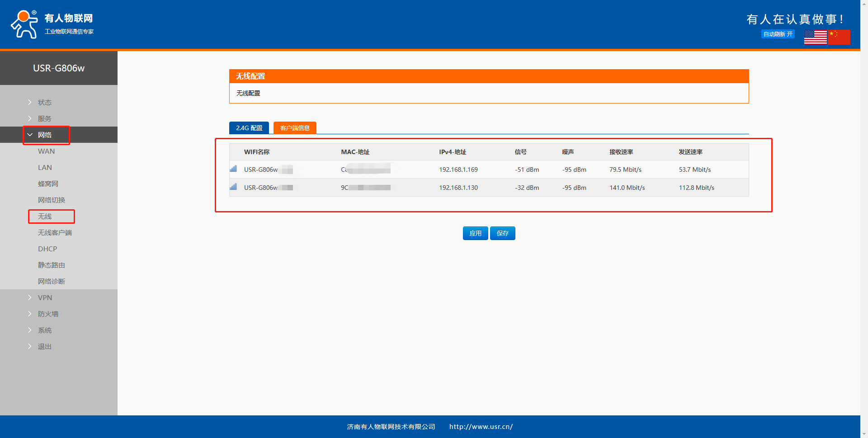The image size is (868, 438).
Task: Switch language with the China flag icon
Action: click(x=839, y=37)
